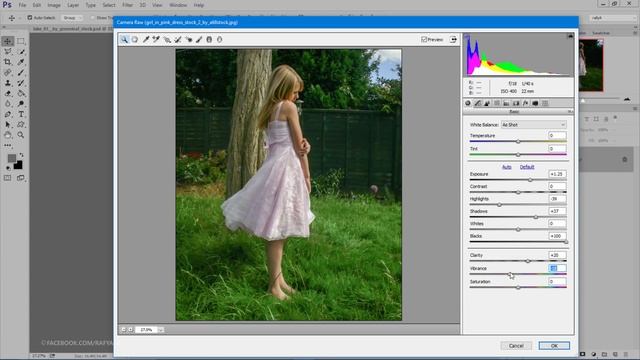Viewport: 640px width, 360px height.
Task: Click the zoom out minus button
Action: pos(123,329)
